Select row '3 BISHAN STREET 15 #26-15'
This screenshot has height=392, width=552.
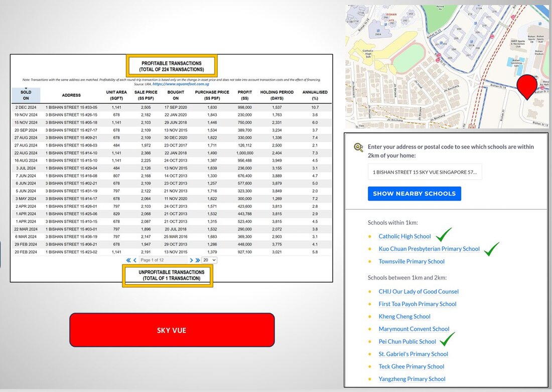click(x=172, y=115)
